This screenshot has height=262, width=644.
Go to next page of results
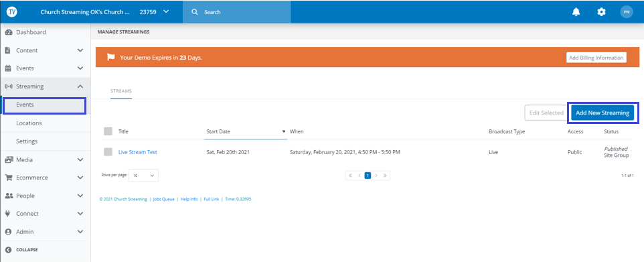pos(376,175)
